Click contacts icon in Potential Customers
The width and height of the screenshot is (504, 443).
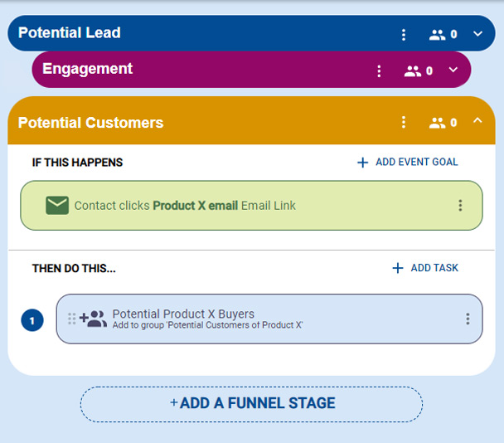[x=437, y=123]
